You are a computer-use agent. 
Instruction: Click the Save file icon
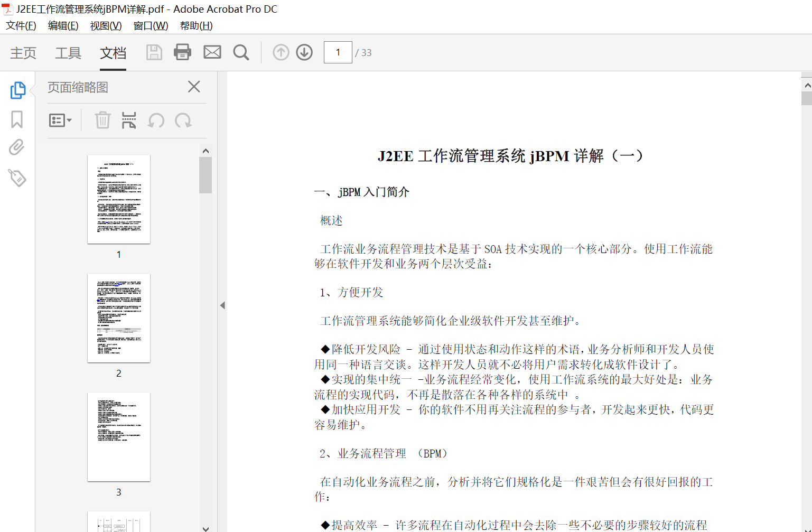[x=154, y=52]
